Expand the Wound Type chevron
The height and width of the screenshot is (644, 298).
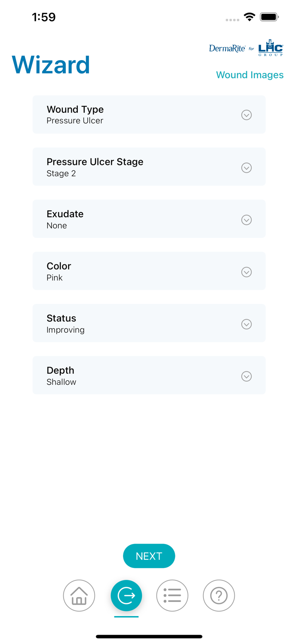pyautogui.click(x=246, y=115)
